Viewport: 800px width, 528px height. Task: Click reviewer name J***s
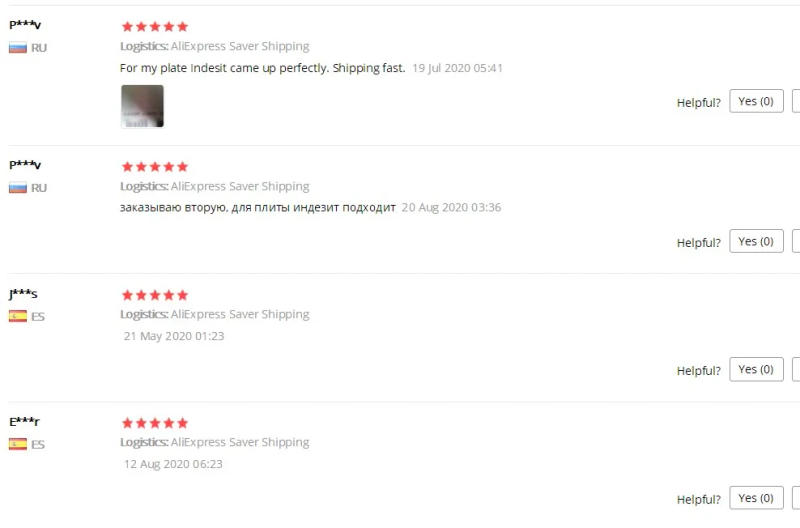(x=23, y=294)
